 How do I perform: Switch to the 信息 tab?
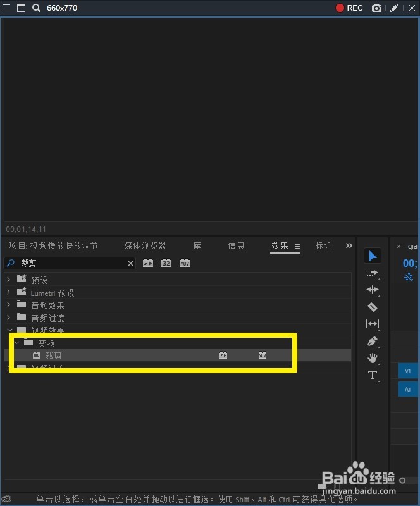[237, 245]
